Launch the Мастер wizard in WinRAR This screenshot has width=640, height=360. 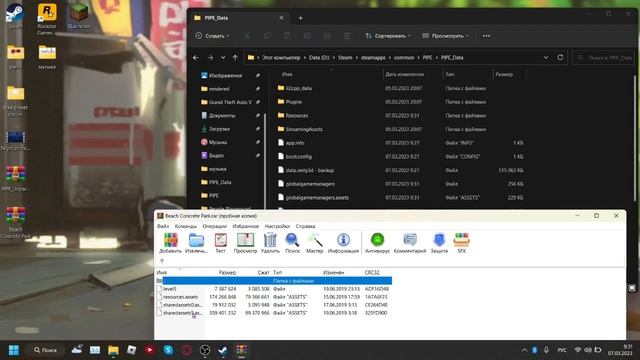tap(315, 243)
